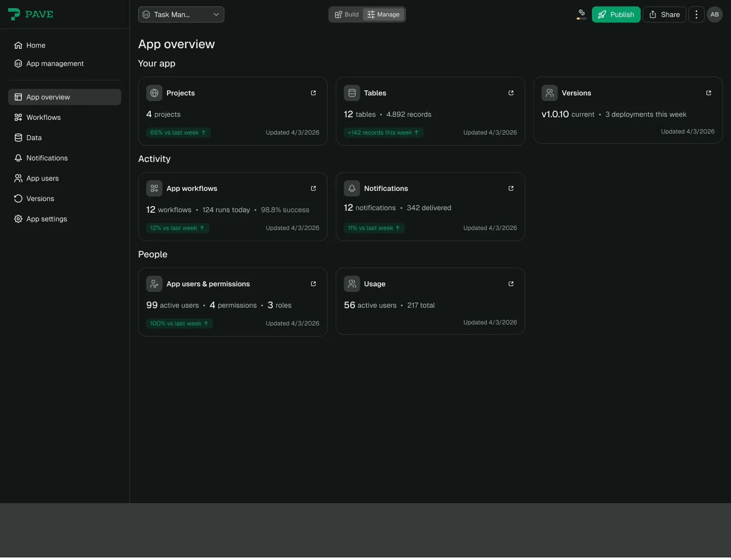
Task: Open App users & permissions external link icon
Action: tap(313, 284)
